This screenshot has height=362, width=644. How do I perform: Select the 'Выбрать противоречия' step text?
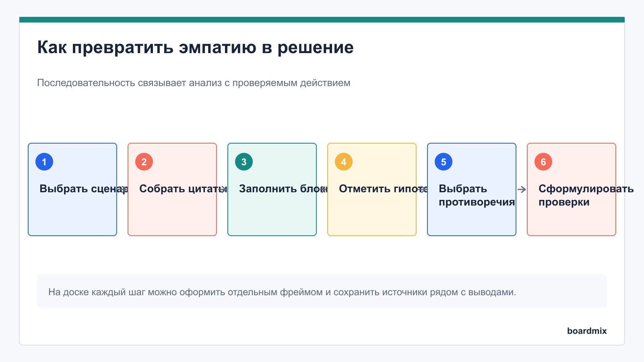coord(477,195)
